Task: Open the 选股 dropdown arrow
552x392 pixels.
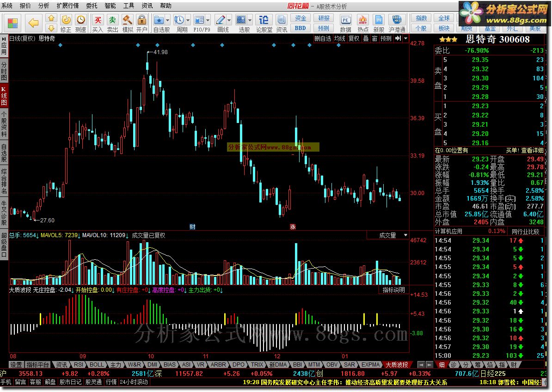Action: point(250,20)
